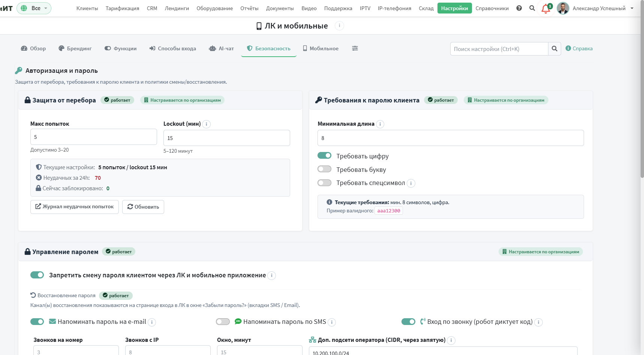The height and width of the screenshot is (355, 644).
Task: Switch to the Способы входа tab
Action: (x=173, y=48)
